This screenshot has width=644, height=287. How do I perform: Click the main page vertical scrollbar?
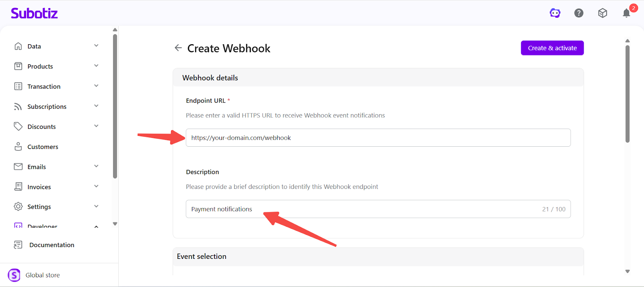(x=627, y=94)
